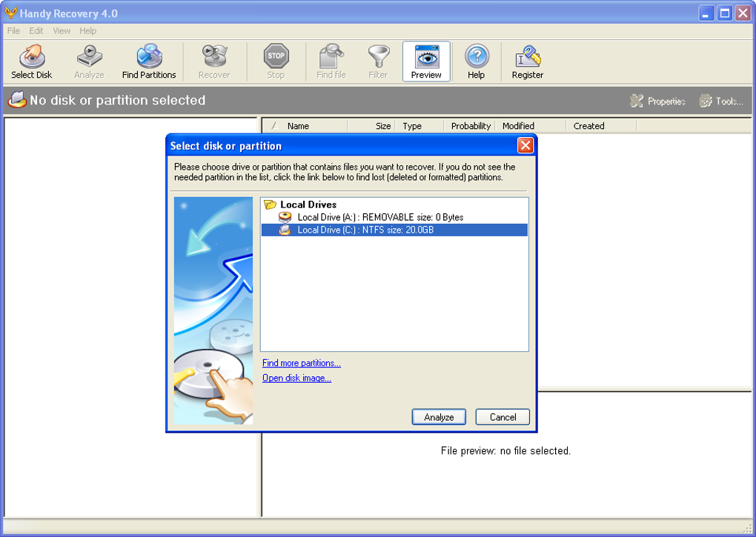Viewport: 756px width, 537px height.
Task: Open the Help menu
Action: 87,31
